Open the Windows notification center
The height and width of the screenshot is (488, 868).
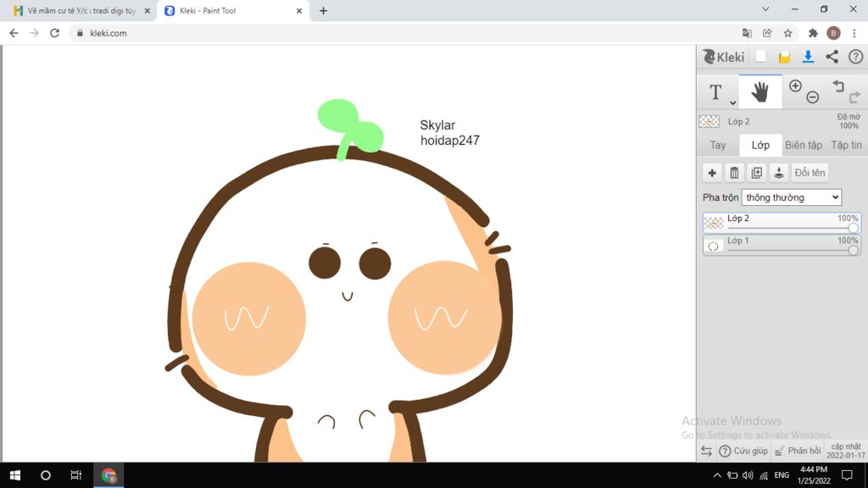(x=847, y=475)
